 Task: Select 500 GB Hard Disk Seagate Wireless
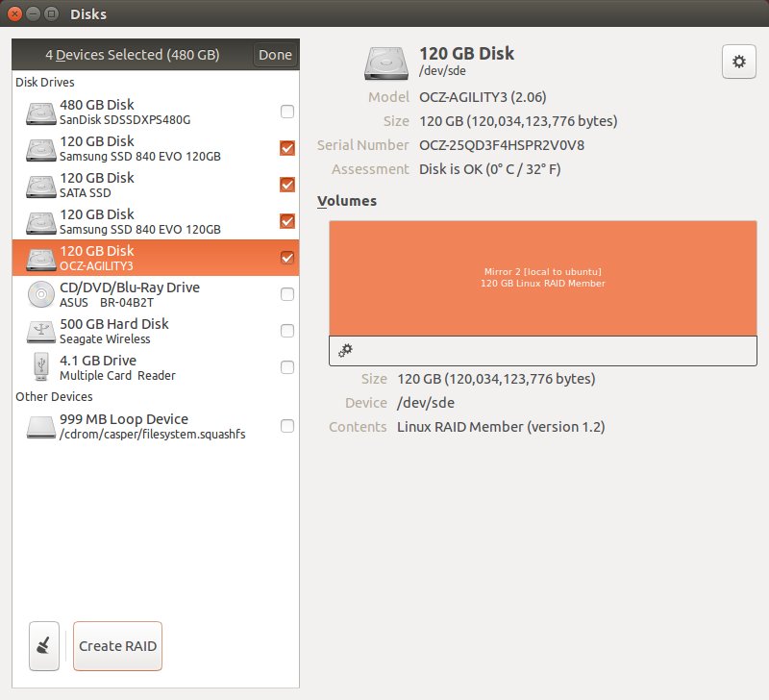pos(156,331)
